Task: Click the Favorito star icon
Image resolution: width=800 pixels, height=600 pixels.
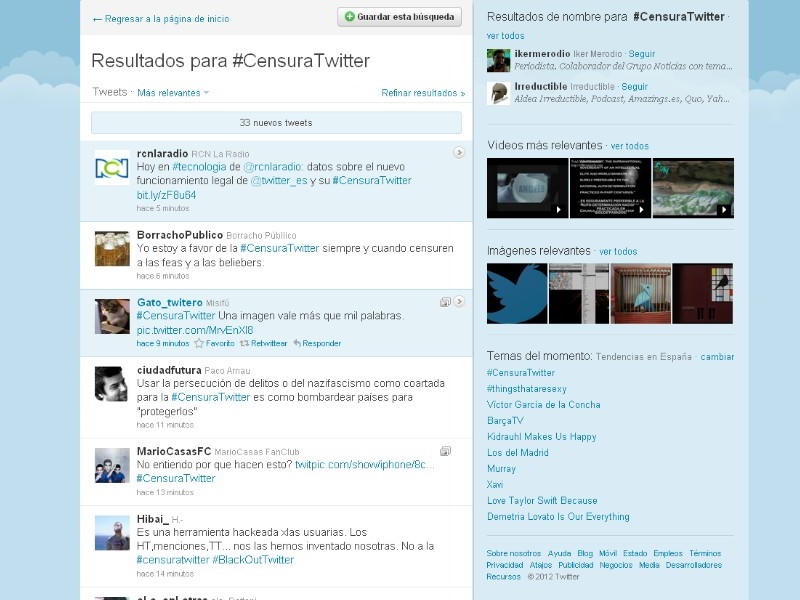Action: pyautogui.click(x=199, y=343)
